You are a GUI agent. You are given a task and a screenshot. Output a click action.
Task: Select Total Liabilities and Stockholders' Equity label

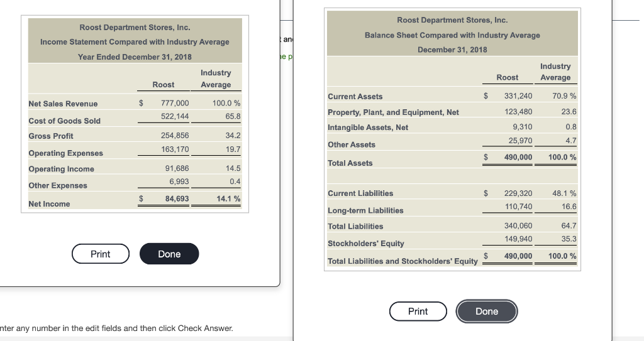coord(403,261)
